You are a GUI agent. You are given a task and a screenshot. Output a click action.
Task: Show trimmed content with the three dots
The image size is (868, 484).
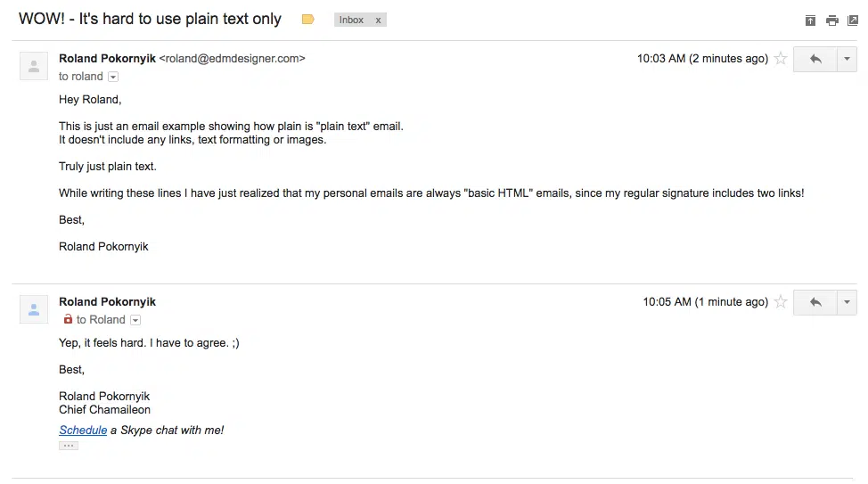click(69, 446)
